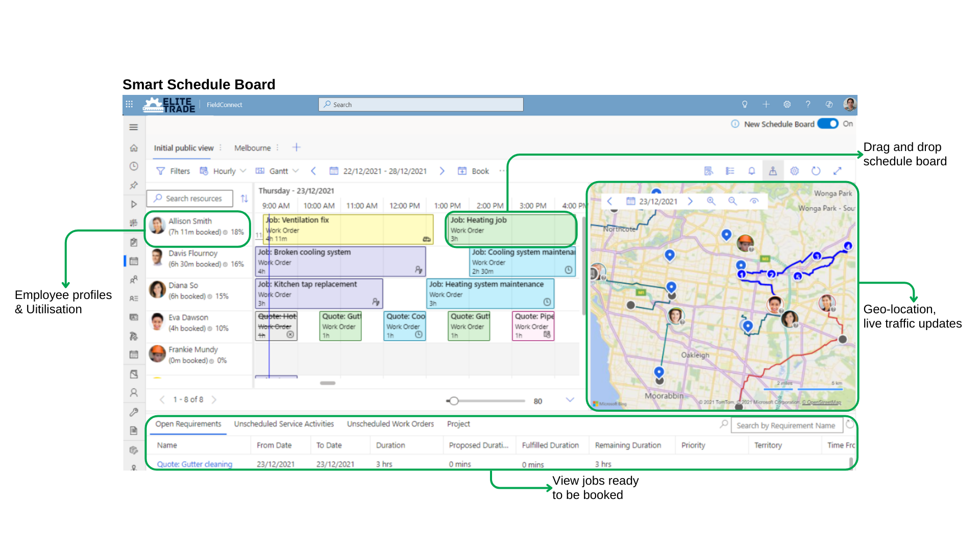
Task: Go to previous date range
Action: 313,171
